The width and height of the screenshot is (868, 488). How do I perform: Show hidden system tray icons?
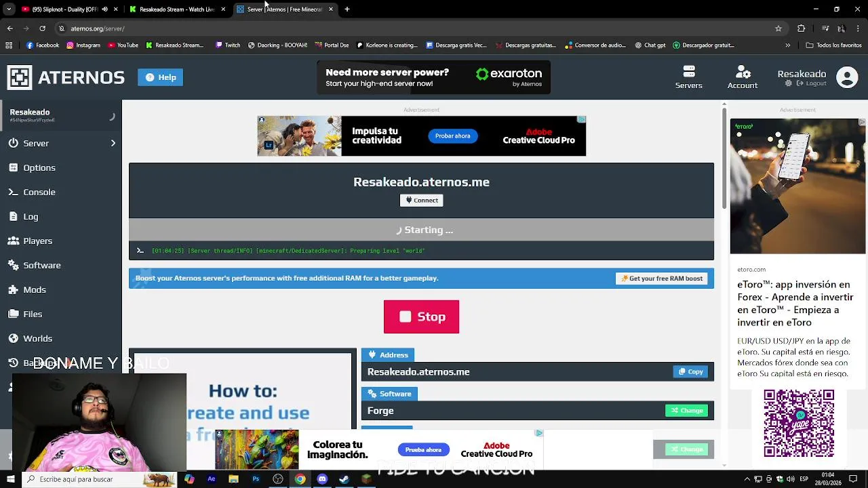[747, 479]
